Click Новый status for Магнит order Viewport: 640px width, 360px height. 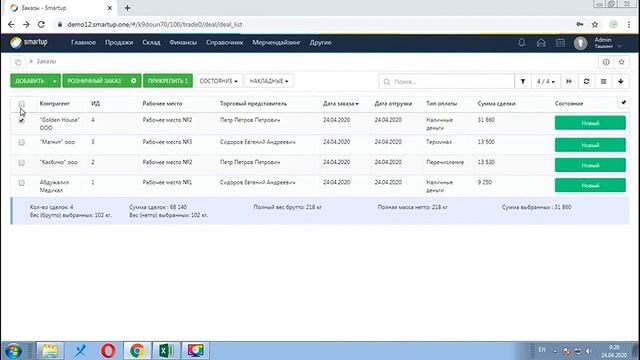(590, 145)
